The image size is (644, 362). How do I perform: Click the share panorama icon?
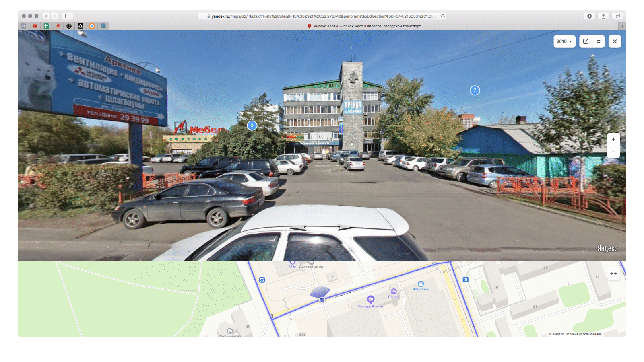click(x=586, y=41)
